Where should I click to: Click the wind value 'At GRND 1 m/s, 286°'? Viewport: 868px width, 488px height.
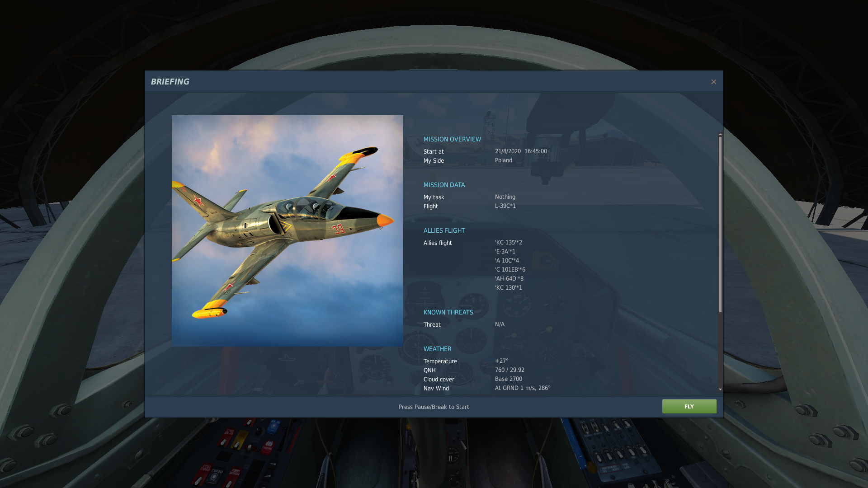tap(523, 388)
